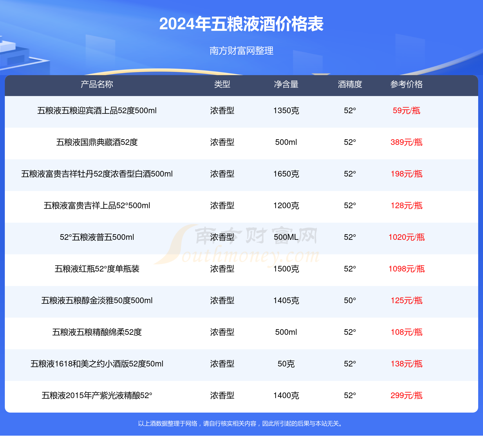Click 浓香型 in 紫光液精酿 row

coord(222,395)
